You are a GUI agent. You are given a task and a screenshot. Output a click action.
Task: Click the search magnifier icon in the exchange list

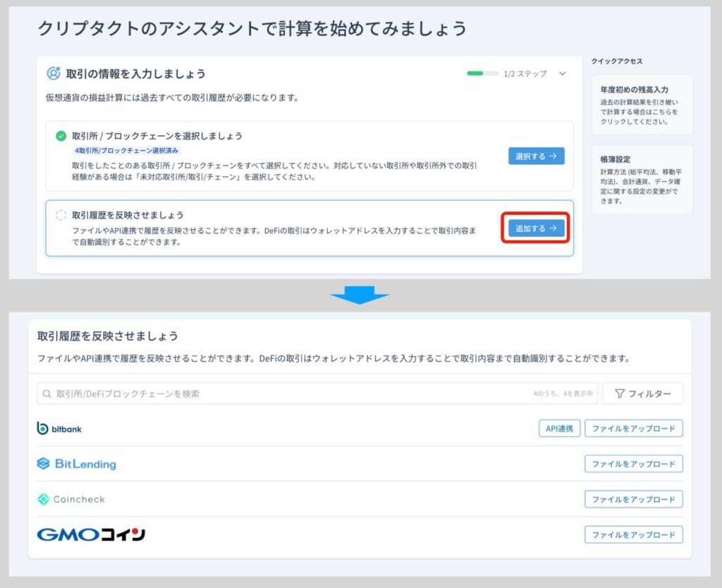pyautogui.click(x=46, y=393)
